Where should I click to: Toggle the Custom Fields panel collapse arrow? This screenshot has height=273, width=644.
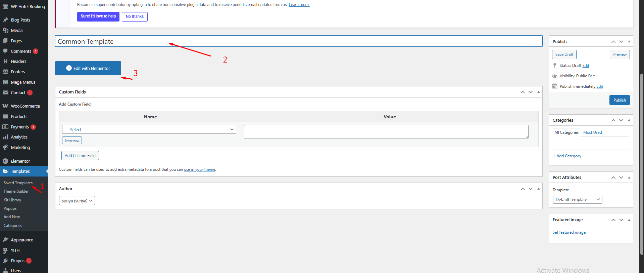click(538, 92)
